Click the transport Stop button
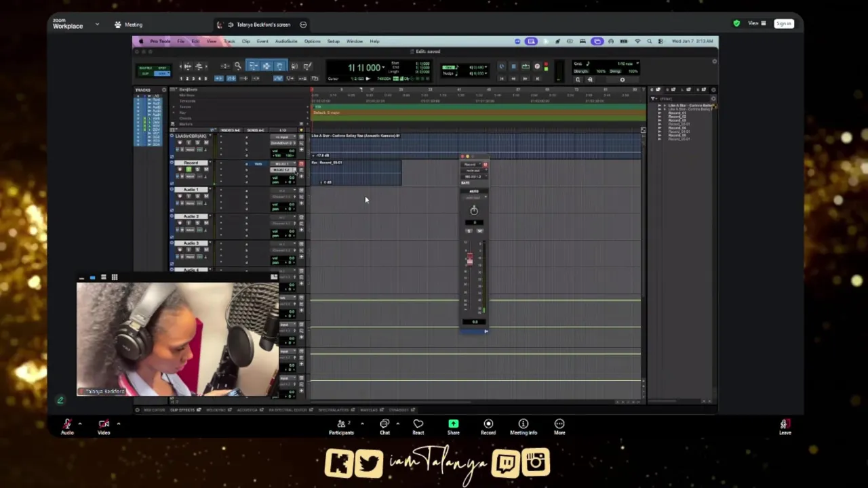868x488 pixels. click(514, 66)
